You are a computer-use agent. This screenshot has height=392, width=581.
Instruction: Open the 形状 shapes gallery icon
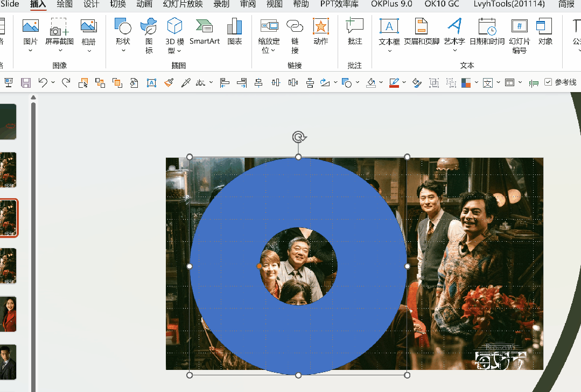[123, 26]
